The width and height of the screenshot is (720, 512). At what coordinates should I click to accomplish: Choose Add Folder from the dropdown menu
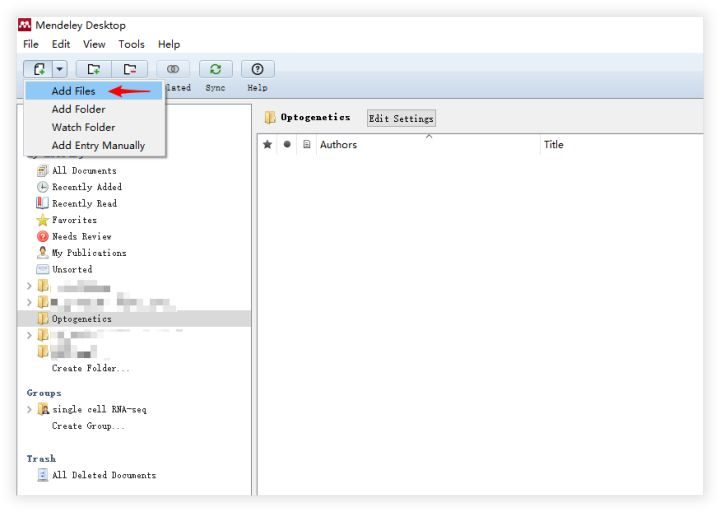pos(94,109)
